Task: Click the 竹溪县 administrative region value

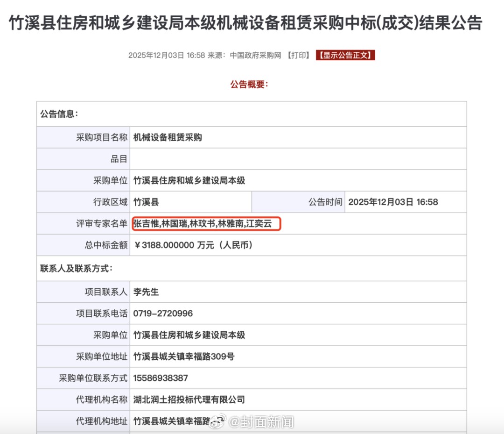Action: click(x=146, y=202)
